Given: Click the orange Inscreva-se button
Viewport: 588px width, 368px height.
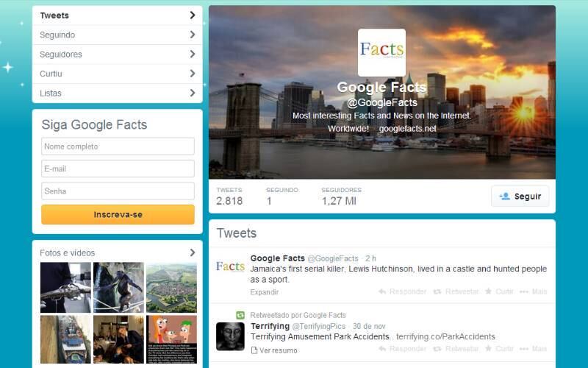Looking at the screenshot, I should (x=118, y=214).
